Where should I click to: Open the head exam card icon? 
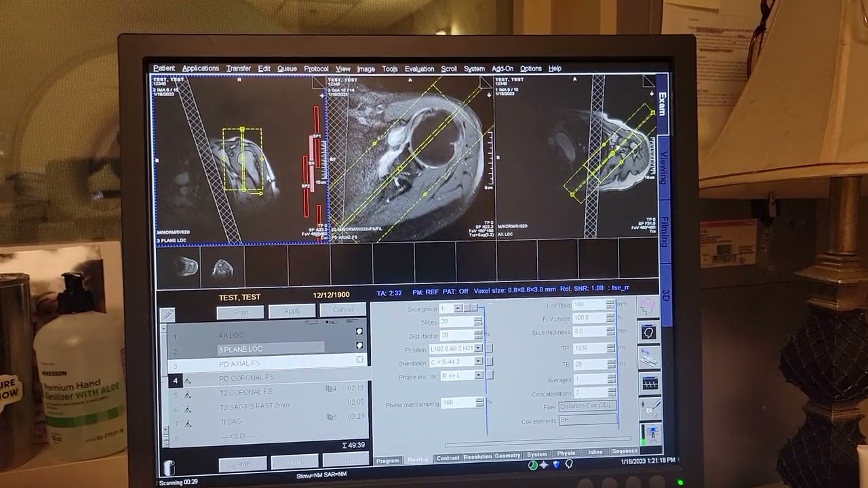click(x=649, y=307)
